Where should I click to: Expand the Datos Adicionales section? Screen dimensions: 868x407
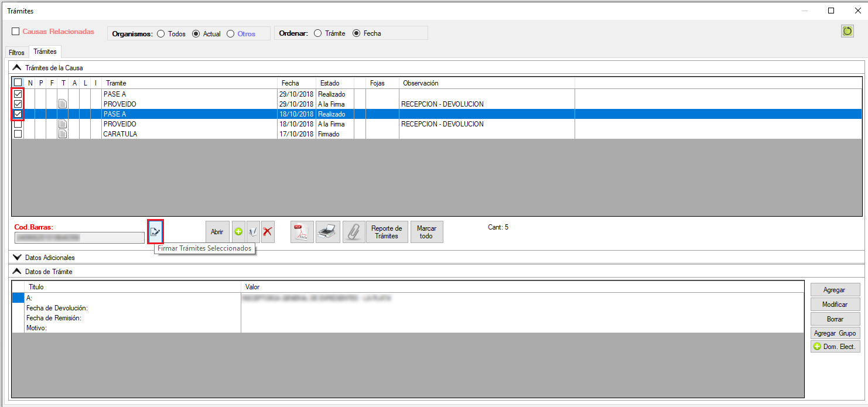tap(17, 257)
